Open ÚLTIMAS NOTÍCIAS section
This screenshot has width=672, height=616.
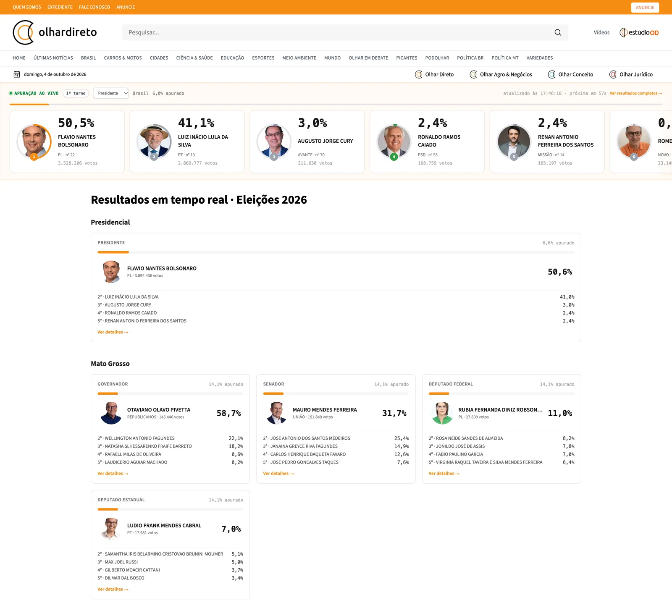click(x=53, y=58)
